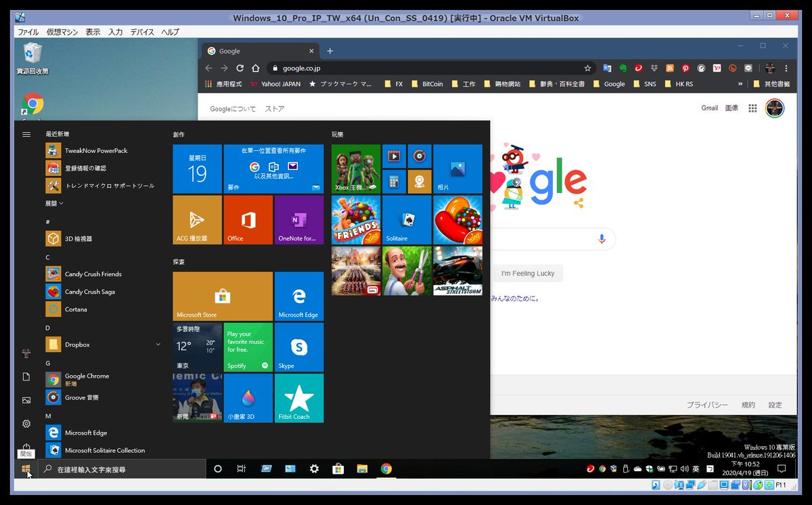Viewport: 812px width, 505px height.
Task: Open the 入力 menu in VirtualBox
Action: pyautogui.click(x=116, y=32)
